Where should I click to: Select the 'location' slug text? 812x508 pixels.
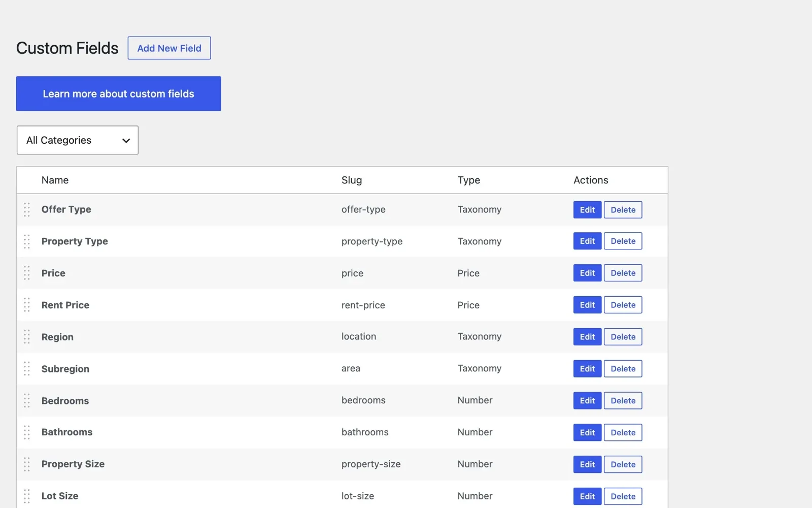coord(359,336)
